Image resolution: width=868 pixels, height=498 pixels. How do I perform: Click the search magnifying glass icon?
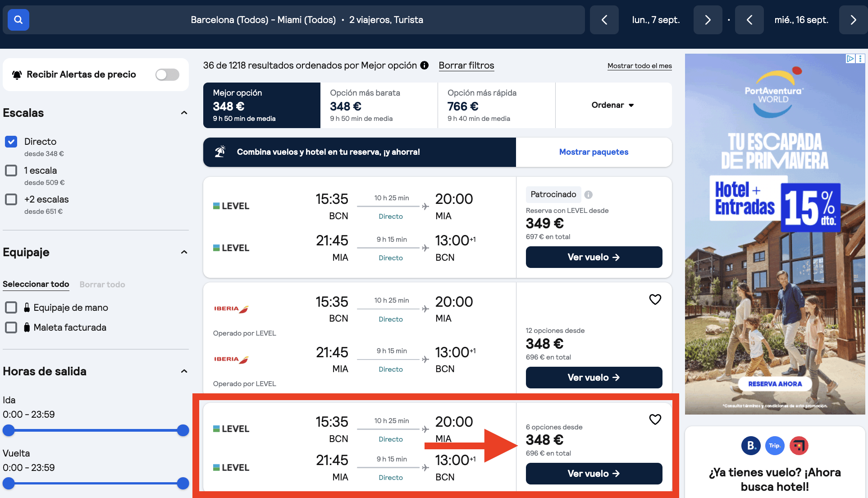(18, 20)
